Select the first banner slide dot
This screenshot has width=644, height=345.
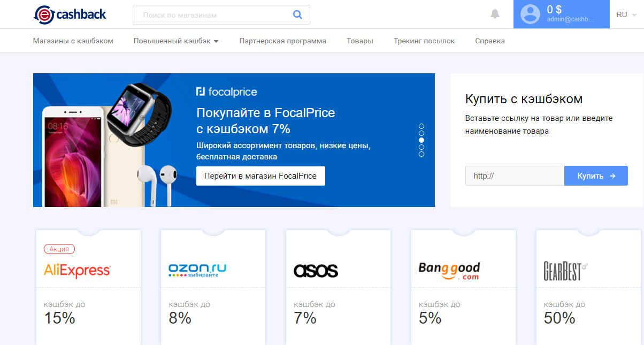click(421, 126)
